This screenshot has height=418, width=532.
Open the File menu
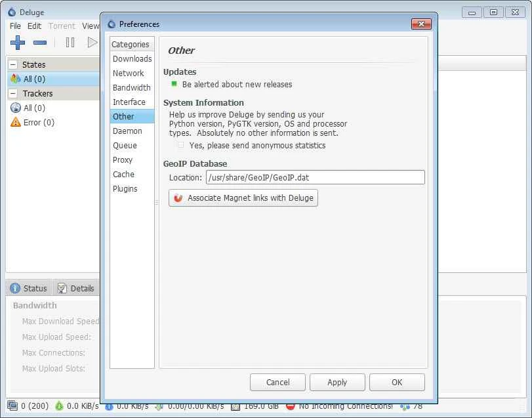click(15, 26)
